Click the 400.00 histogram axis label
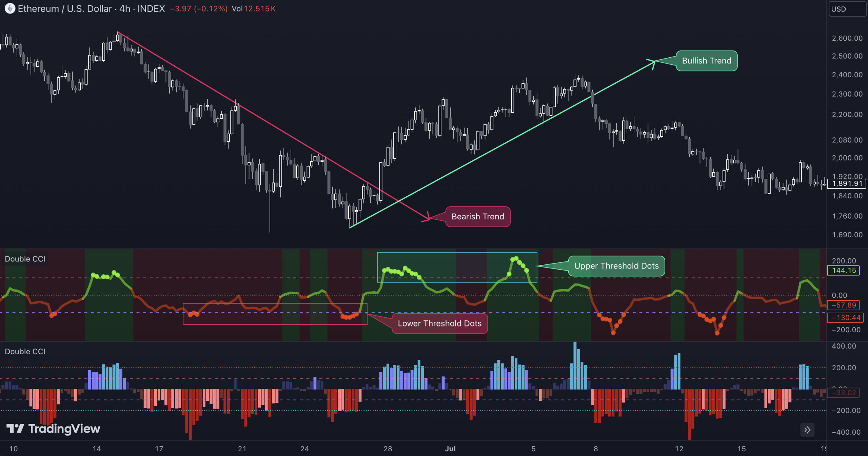This screenshot has height=456, width=868. tap(844, 346)
